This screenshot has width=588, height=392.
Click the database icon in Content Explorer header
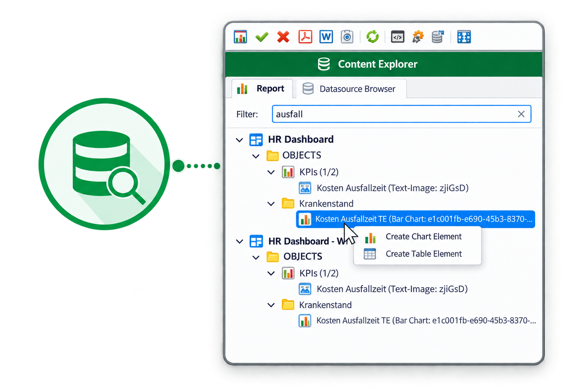[324, 64]
